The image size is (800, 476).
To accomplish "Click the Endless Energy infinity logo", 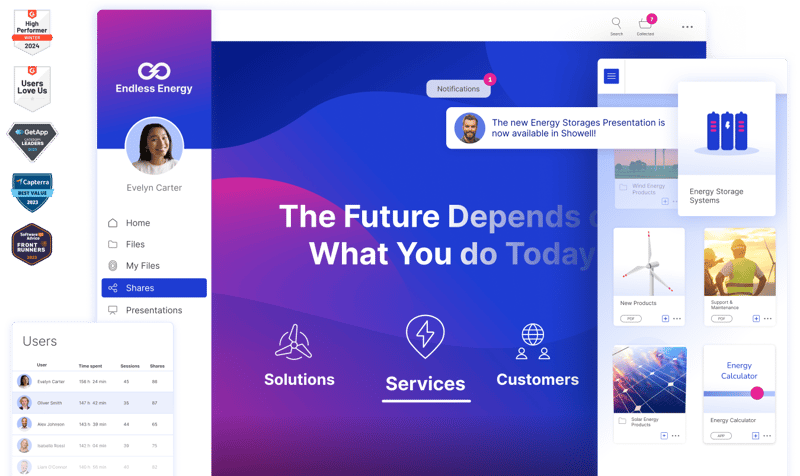I will [154, 71].
